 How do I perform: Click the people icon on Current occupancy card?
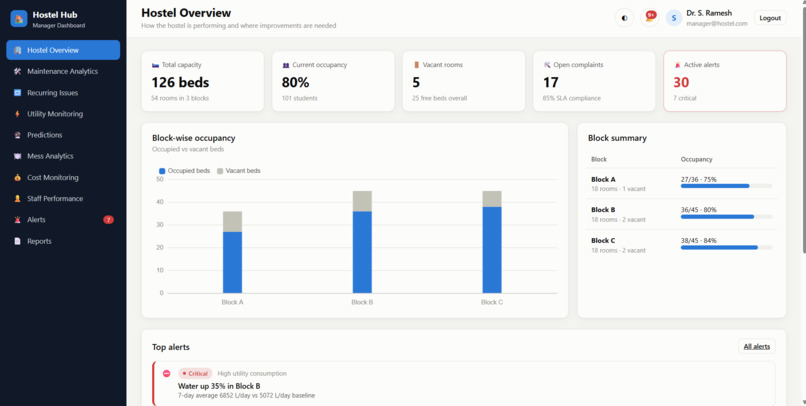tap(286, 65)
